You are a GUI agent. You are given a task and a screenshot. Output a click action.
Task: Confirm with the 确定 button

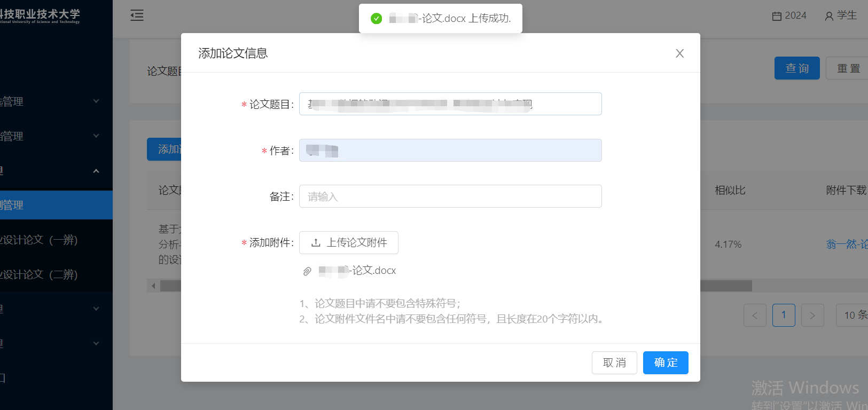click(x=666, y=363)
